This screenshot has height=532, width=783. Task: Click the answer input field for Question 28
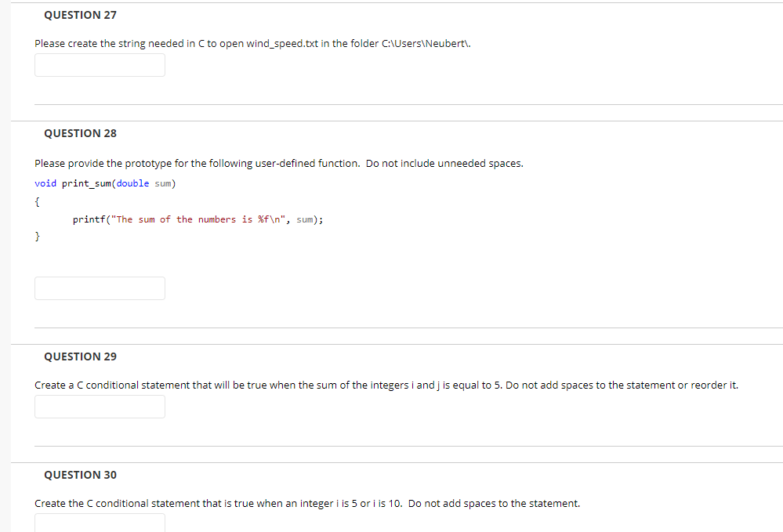coord(100,288)
